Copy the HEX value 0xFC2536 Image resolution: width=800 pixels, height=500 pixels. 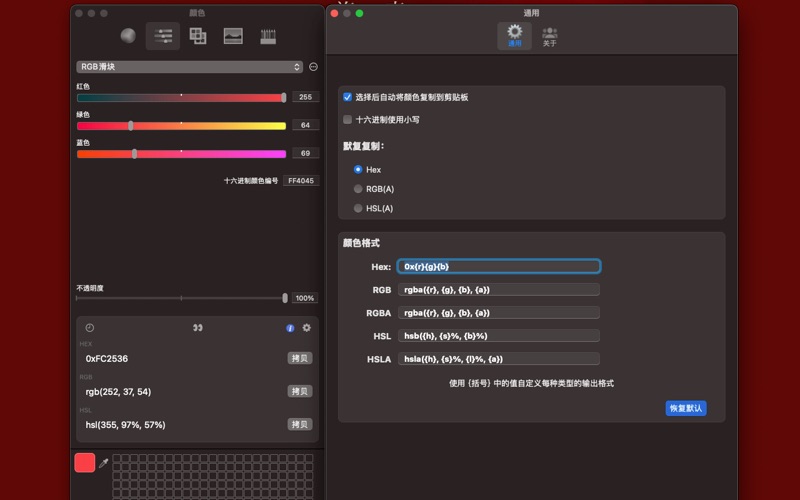(300, 358)
